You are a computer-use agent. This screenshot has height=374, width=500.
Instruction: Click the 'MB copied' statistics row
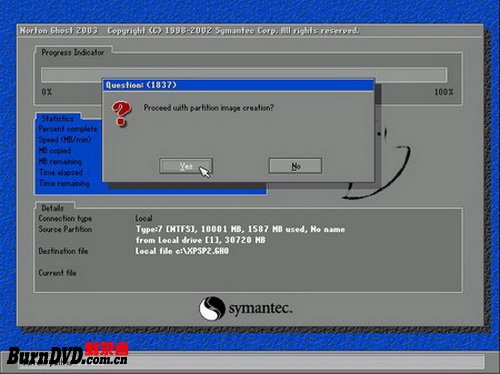point(55,151)
